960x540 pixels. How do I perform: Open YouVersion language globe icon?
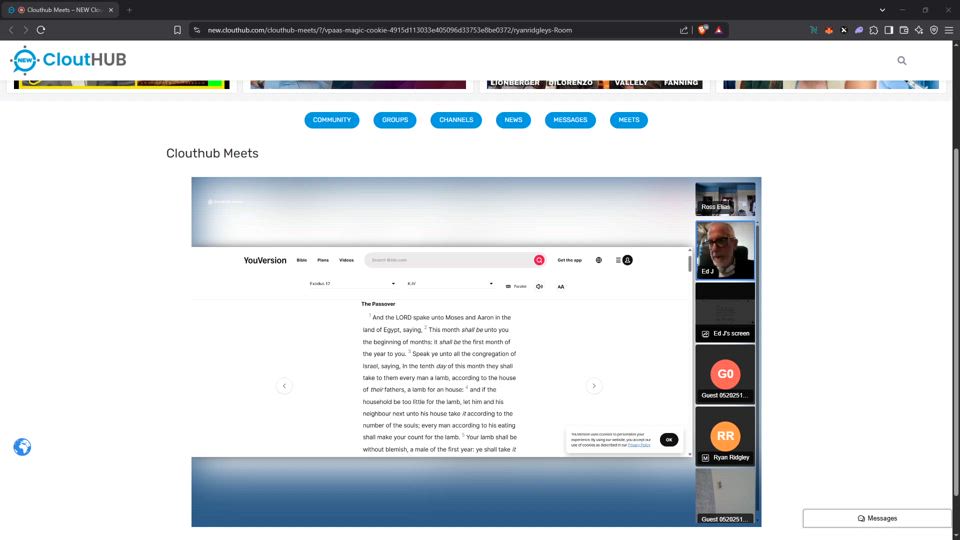[x=599, y=260]
